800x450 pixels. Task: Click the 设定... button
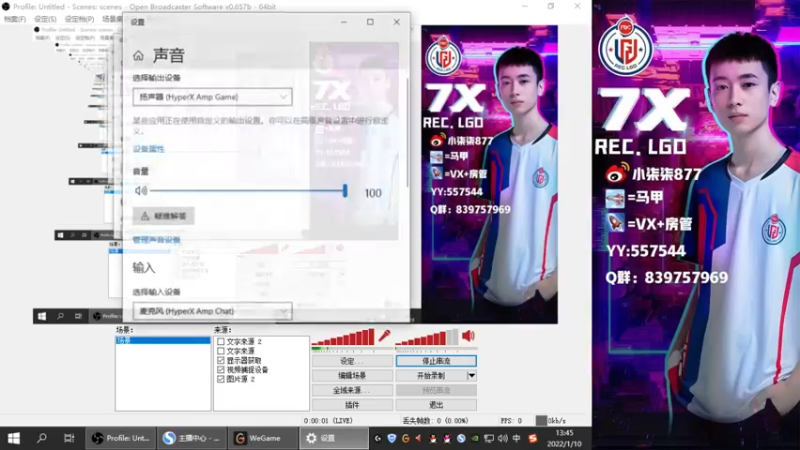click(x=352, y=361)
